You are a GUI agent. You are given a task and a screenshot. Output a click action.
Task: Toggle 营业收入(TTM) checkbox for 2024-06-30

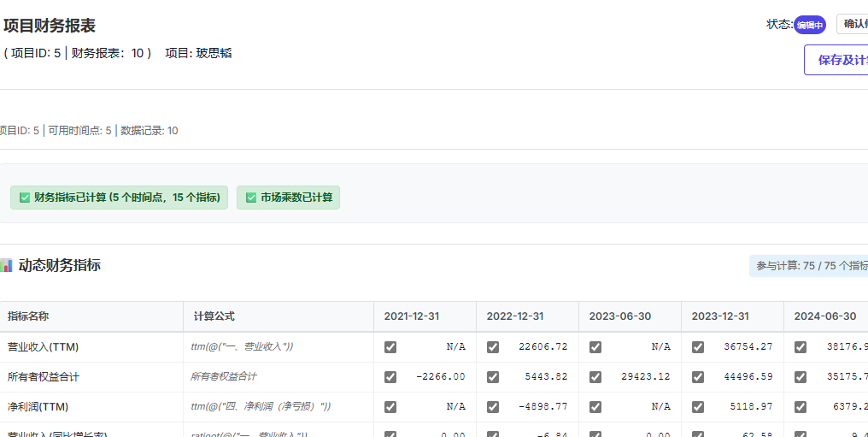(x=801, y=346)
